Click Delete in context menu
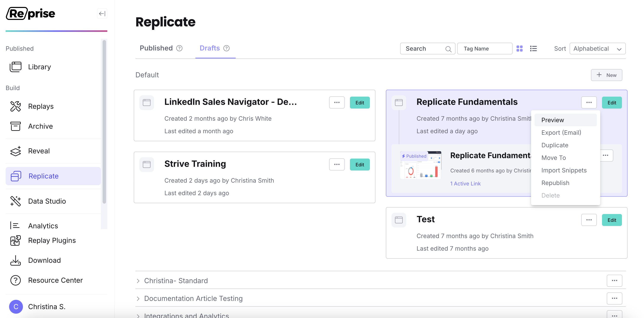The height and width of the screenshot is (318, 644). [x=565, y=195]
